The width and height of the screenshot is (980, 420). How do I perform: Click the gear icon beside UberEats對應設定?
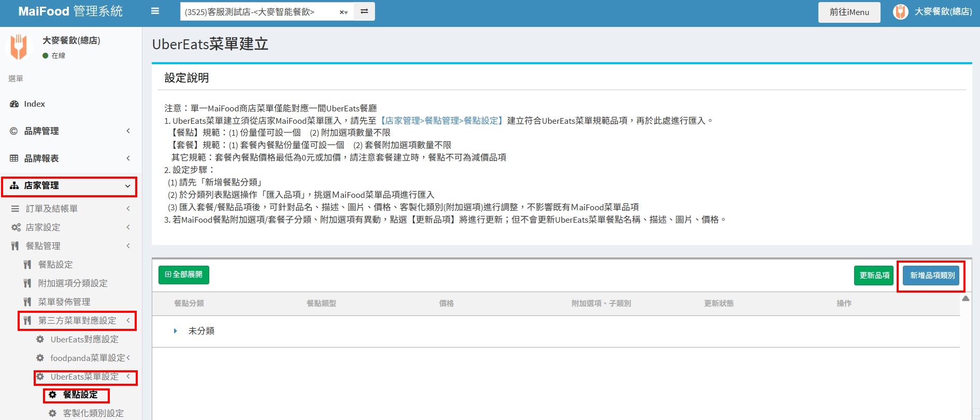click(x=40, y=340)
